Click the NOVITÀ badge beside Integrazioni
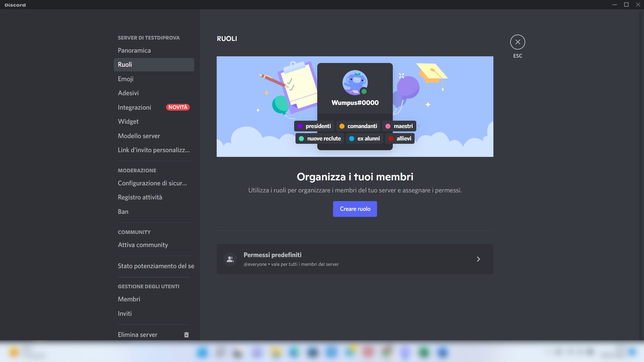 178,107
